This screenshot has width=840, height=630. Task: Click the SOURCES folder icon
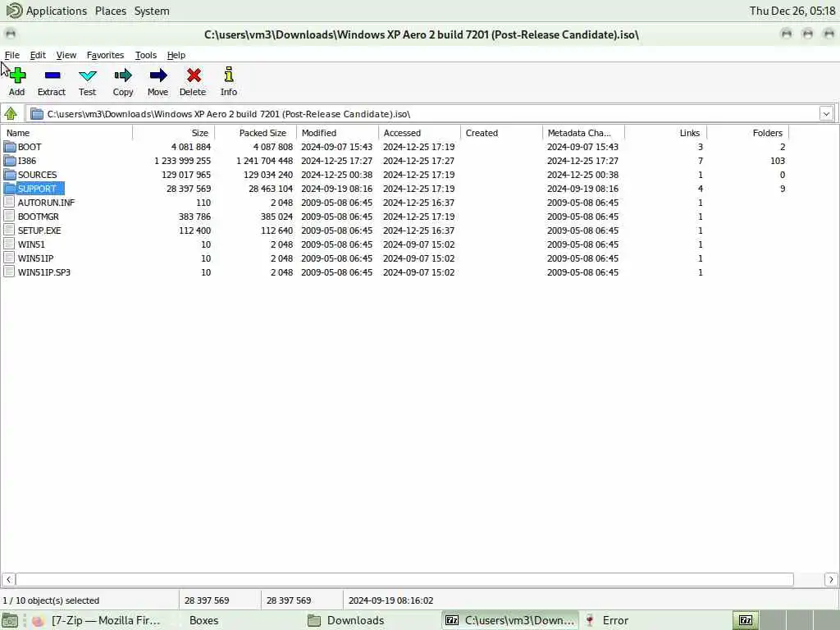tap(10, 175)
